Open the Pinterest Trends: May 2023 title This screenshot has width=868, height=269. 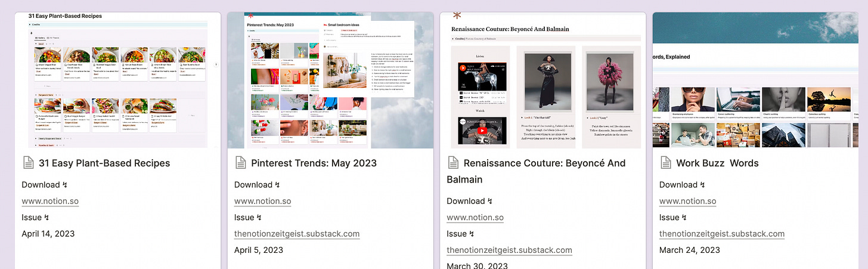tap(314, 163)
